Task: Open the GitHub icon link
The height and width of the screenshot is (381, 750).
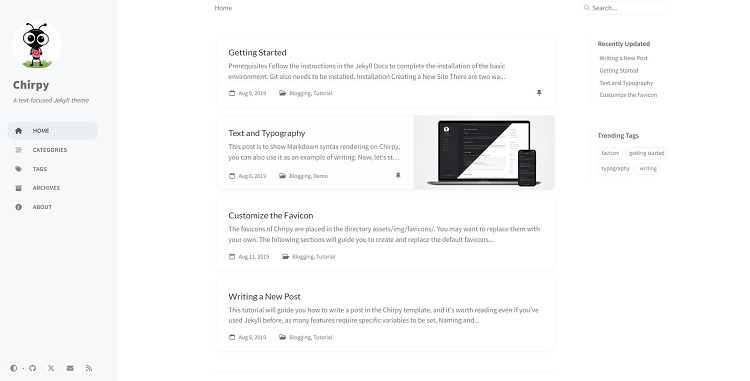Action: (x=33, y=368)
